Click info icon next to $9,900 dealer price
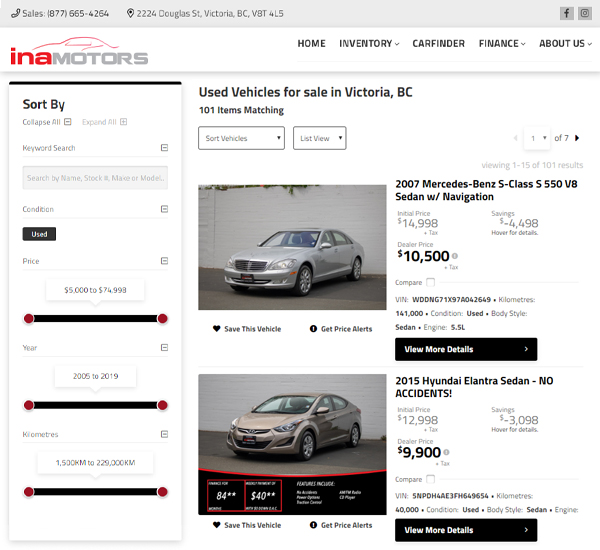The image size is (600, 550). click(x=446, y=452)
